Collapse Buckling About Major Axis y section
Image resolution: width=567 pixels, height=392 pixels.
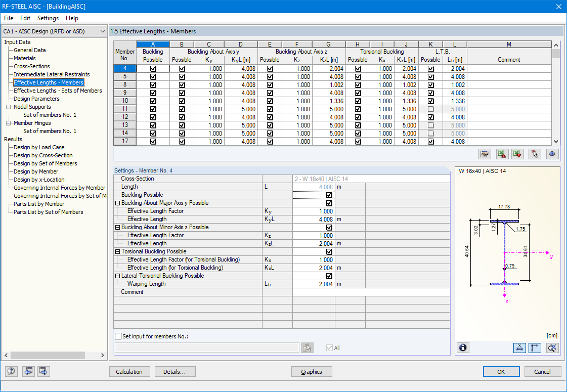tap(117, 203)
